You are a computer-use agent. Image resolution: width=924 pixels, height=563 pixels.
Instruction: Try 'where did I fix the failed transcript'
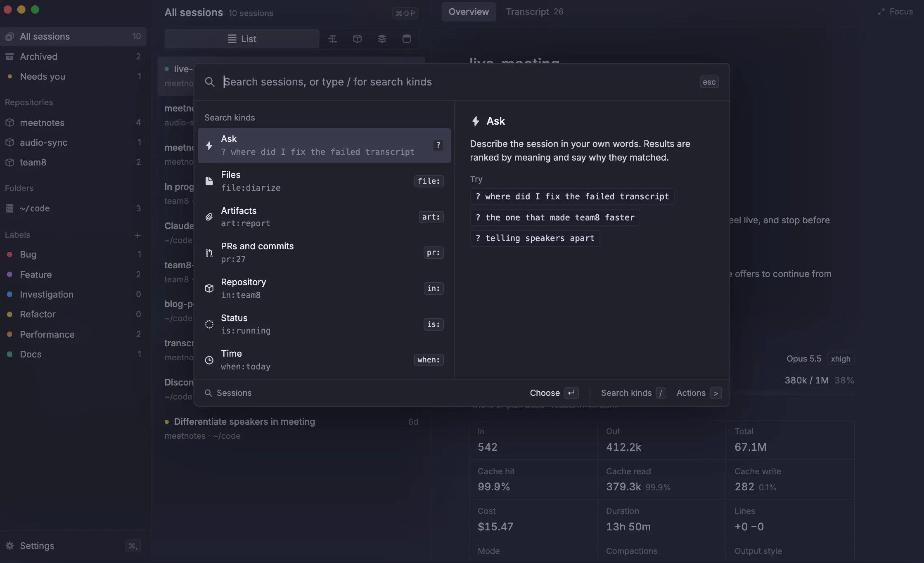(572, 196)
